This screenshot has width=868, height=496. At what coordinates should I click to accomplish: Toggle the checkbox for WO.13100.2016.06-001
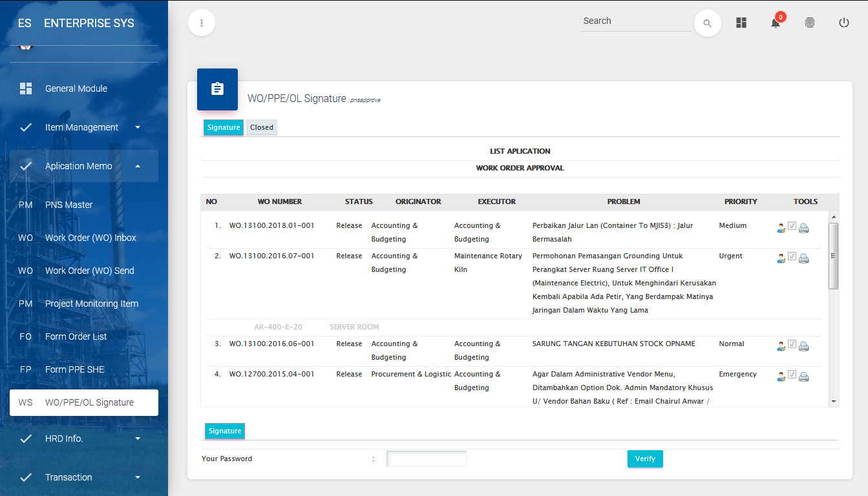point(792,345)
